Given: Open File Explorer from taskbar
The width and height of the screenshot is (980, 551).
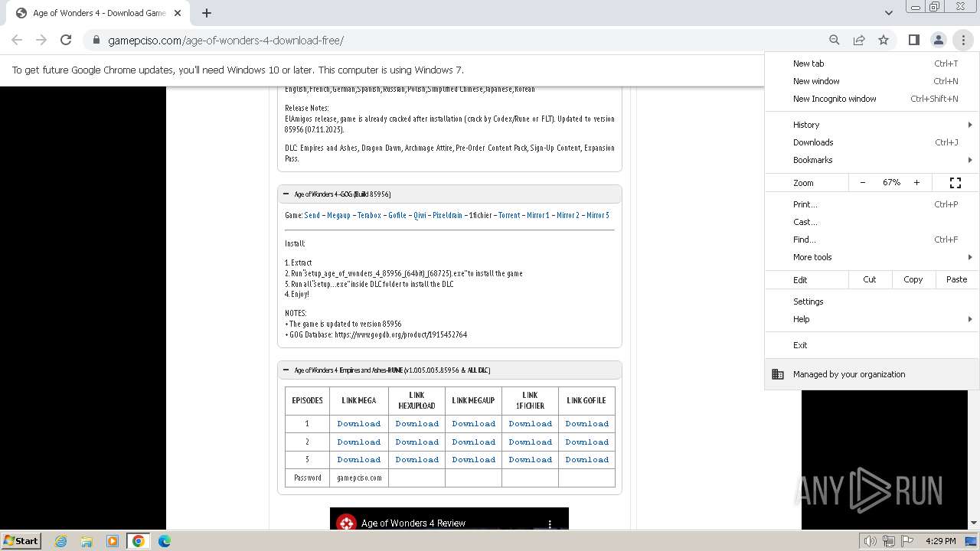Looking at the screenshot, I should pyautogui.click(x=87, y=541).
